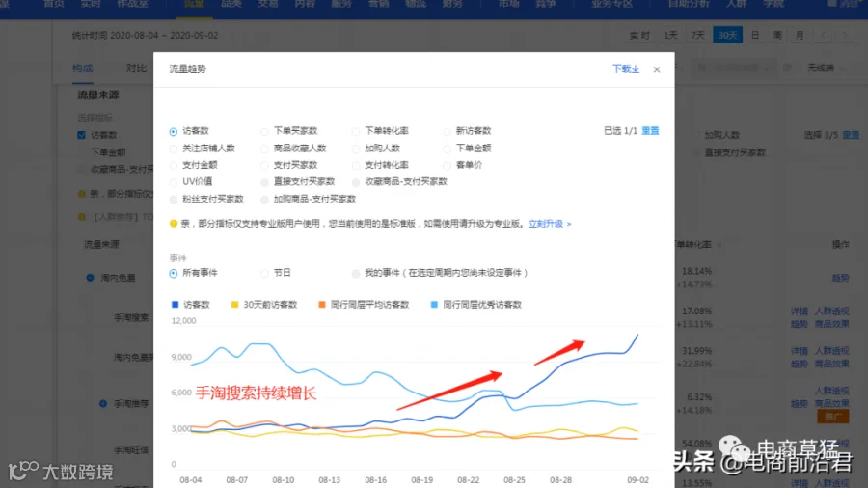868x488 pixels.
Task: Toggle the 30天前访客数 yellow legend icon
Action: pyautogui.click(x=234, y=305)
